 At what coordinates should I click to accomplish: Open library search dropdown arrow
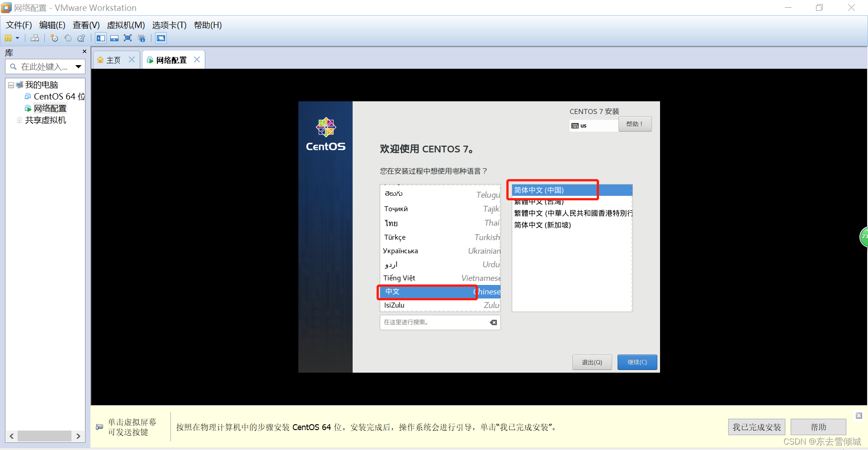click(x=79, y=67)
